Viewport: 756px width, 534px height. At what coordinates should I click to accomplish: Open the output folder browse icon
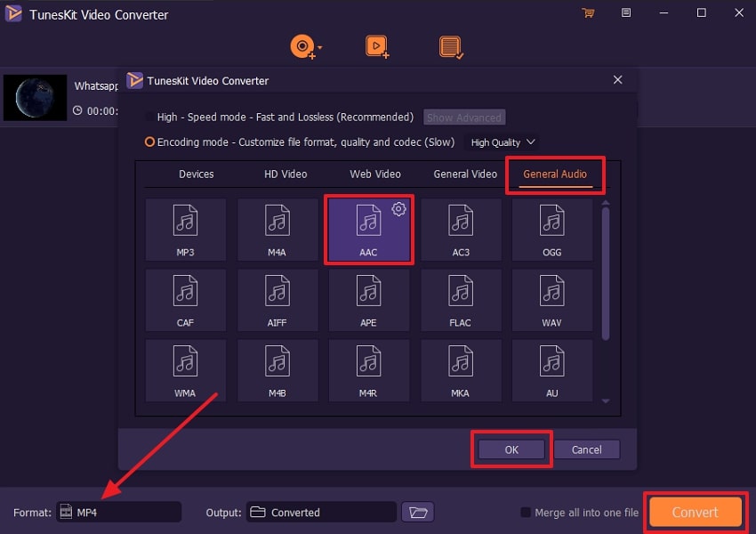coord(417,513)
